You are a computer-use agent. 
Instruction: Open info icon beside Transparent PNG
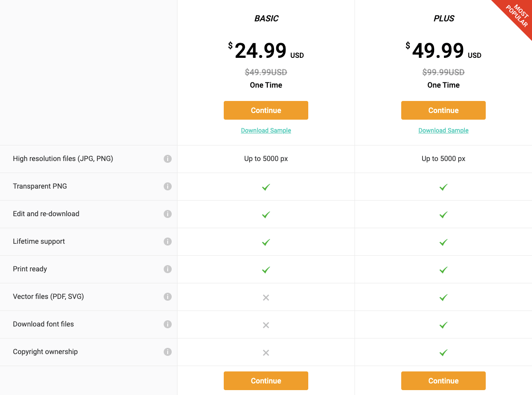(x=168, y=186)
